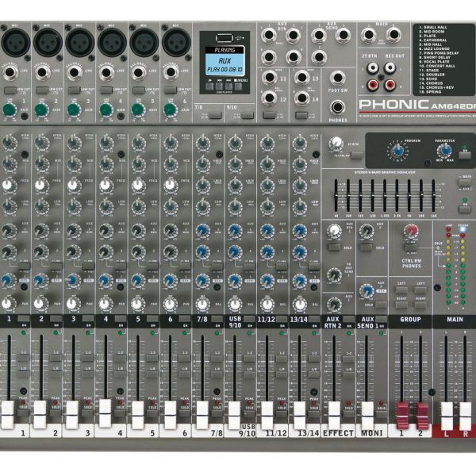The image size is (476, 476).
Task: Click the Main L fader cap
Action: pos(447,416)
